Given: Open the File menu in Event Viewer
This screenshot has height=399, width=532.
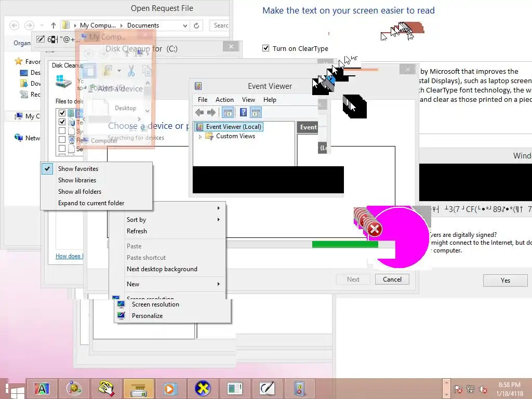Looking at the screenshot, I should click(x=203, y=100).
